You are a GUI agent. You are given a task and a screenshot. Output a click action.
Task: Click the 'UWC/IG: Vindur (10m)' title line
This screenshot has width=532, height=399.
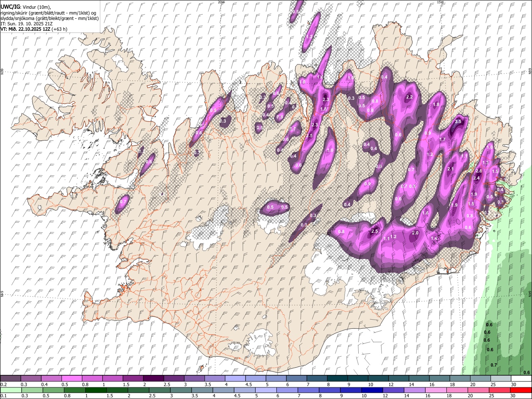[x=26, y=7]
